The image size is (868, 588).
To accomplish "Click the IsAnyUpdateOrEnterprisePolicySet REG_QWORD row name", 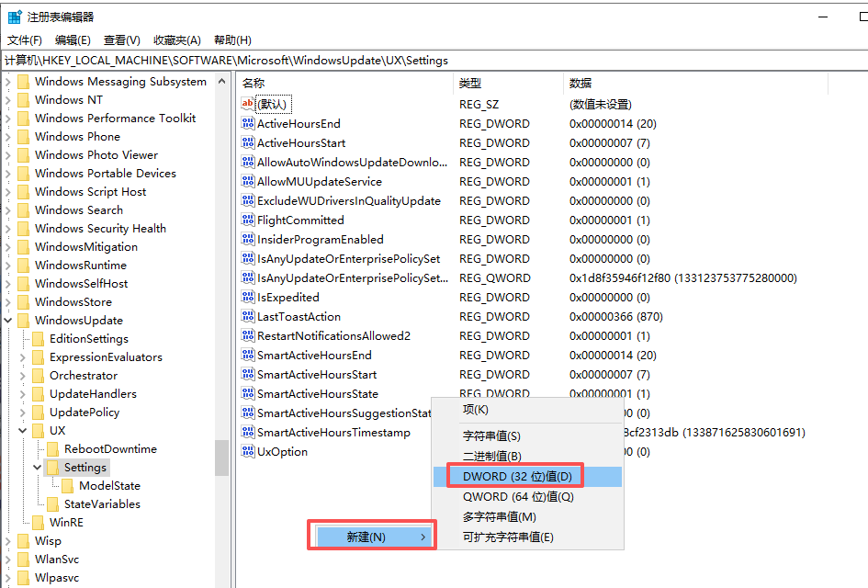I will point(353,278).
